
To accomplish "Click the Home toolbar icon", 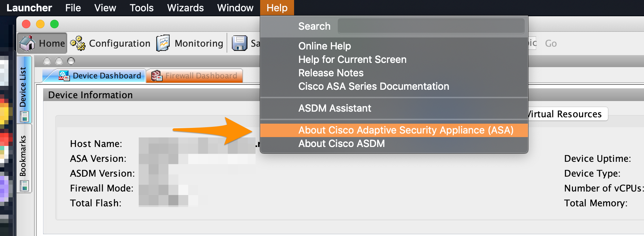I will [x=27, y=43].
